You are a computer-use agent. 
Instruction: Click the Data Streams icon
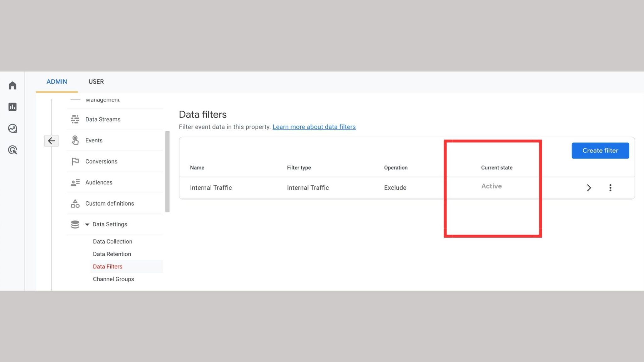(x=75, y=119)
